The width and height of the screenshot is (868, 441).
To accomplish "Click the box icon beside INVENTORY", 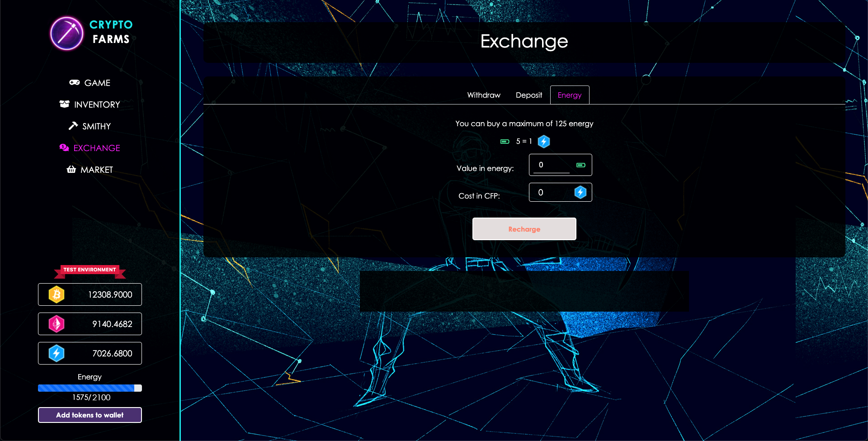I will point(65,104).
